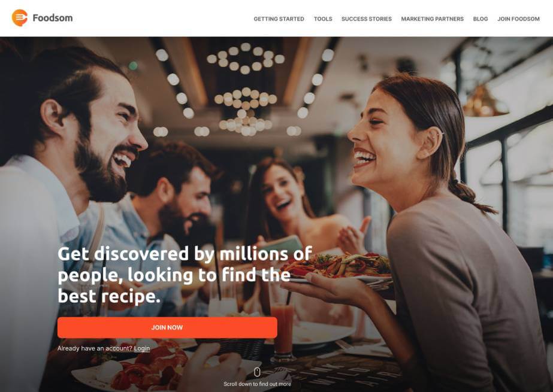
Task: Click the 'Scroll down to find out more' text
Action: 257,384
